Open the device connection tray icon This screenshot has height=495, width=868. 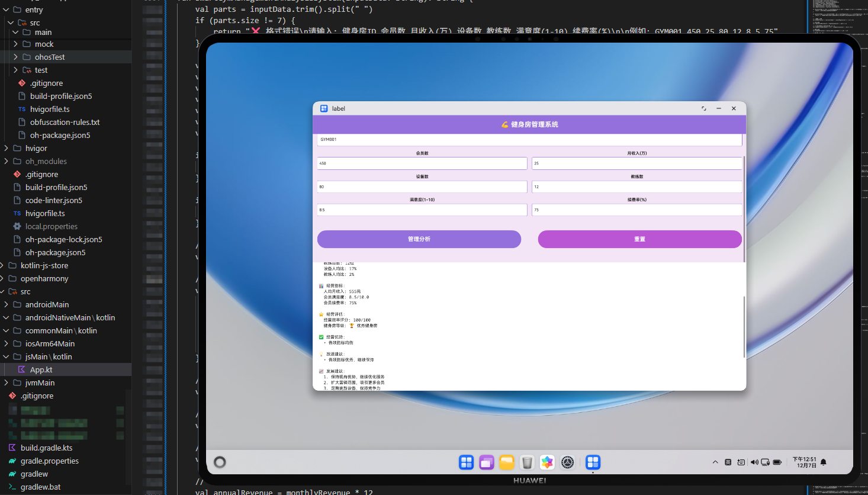click(765, 462)
